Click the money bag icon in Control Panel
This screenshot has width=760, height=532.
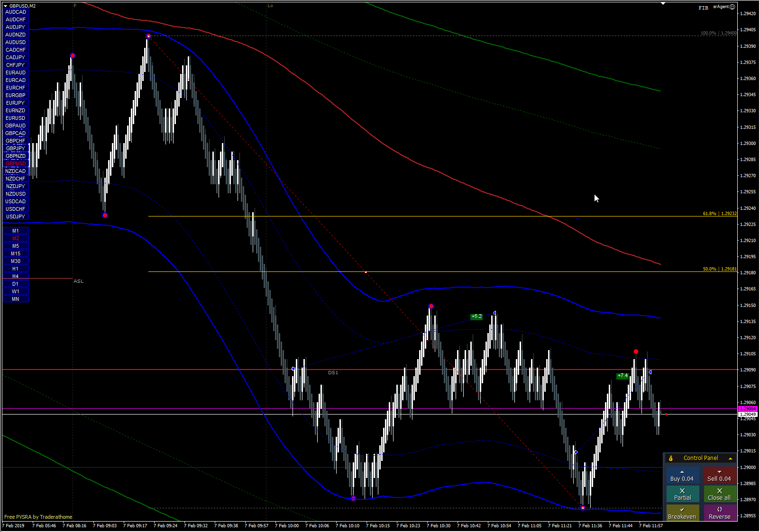[670, 458]
